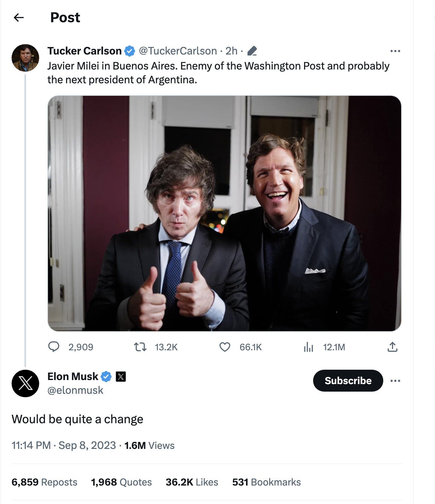
Task: Open the @elonmusk handle link
Action: [75, 390]
